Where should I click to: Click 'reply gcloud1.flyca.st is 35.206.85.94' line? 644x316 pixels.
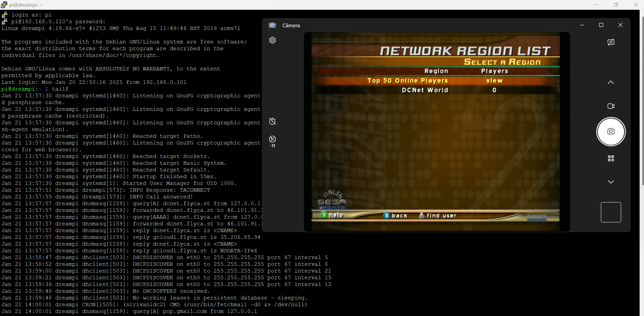[131, 237]
